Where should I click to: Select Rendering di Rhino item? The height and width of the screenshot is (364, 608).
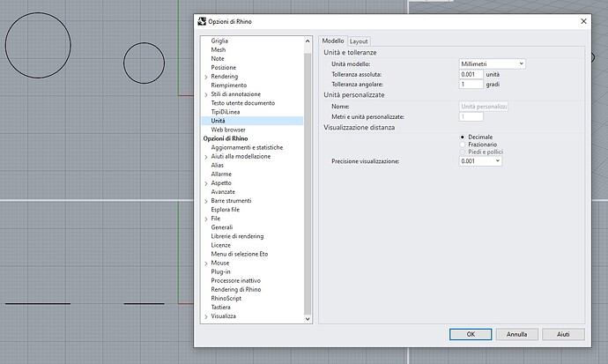click(236, 290)
